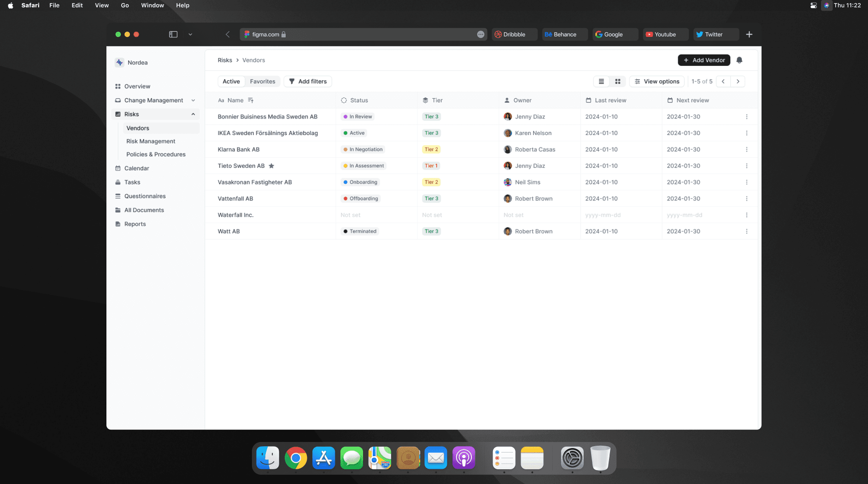Click Tier 1 badge for Tieto Sweden
Viewport: 868px width, 484px height.
[x=431, y=165]
